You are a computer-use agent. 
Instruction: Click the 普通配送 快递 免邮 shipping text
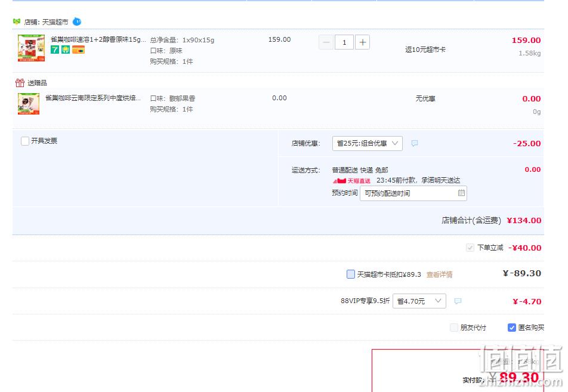tap(360, 170)
